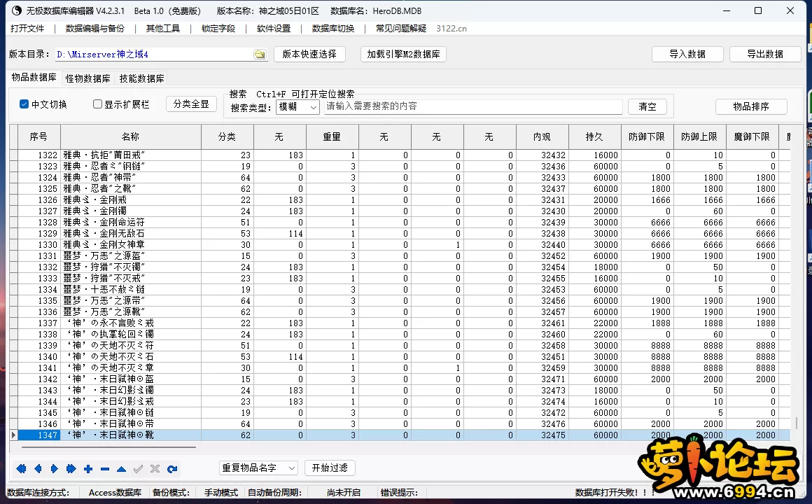Image resolution: width=812 pixels, height=504 pixels.
Task: Click 3122.cn link in menu bar
Action: tap(451, 29)
